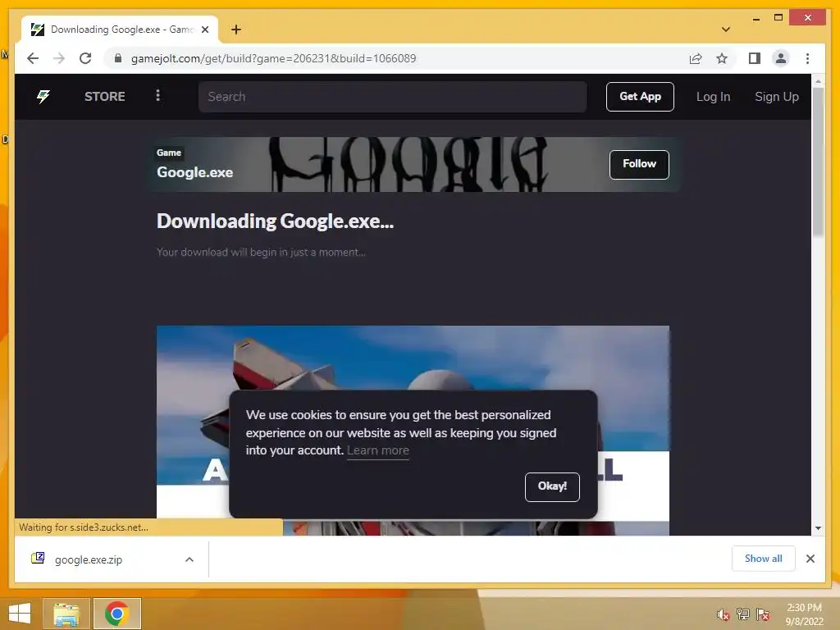Open the Sign Up link

click(776, 97)
